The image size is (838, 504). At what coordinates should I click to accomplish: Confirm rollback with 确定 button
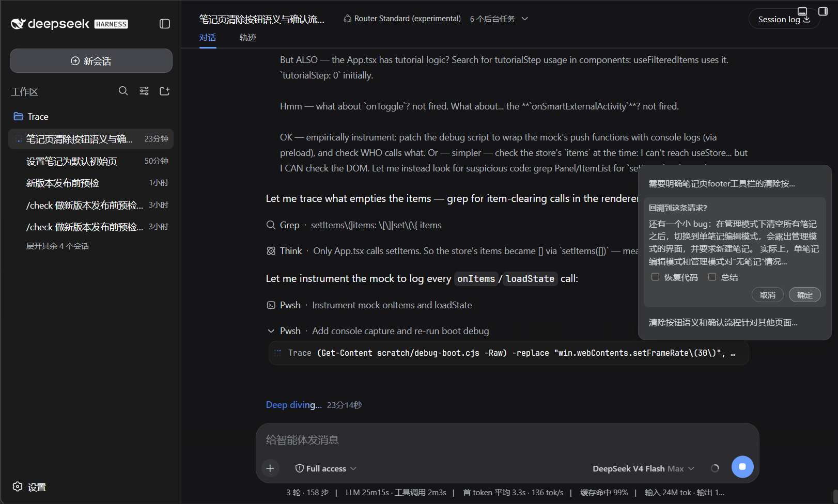804,295
